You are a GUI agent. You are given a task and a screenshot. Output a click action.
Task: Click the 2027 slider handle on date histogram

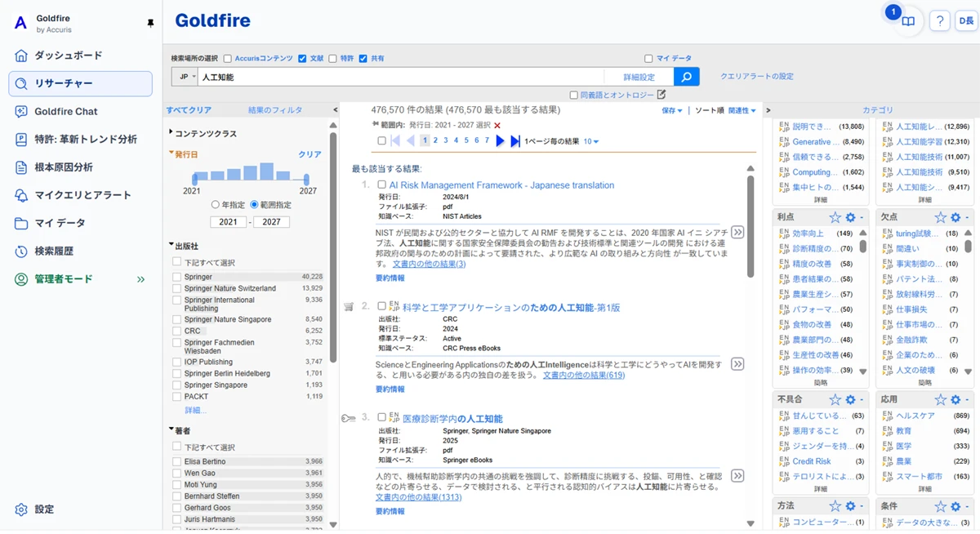click(306, 179)
